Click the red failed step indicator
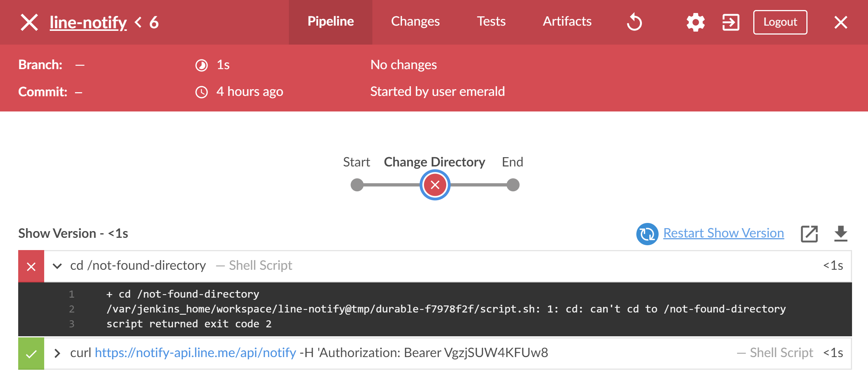Image resolution: width=868 pixels, height=392 pixels. coord(31,266)
